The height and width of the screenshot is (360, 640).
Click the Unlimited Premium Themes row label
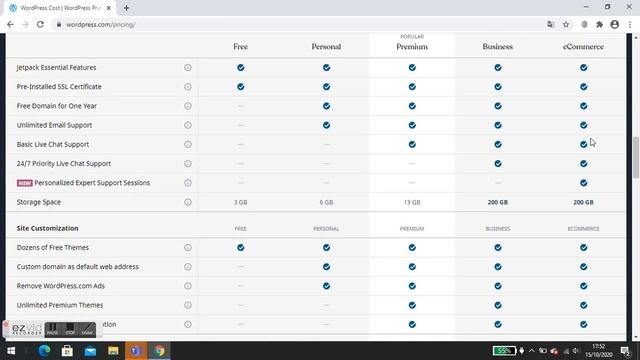coord(60,305)
